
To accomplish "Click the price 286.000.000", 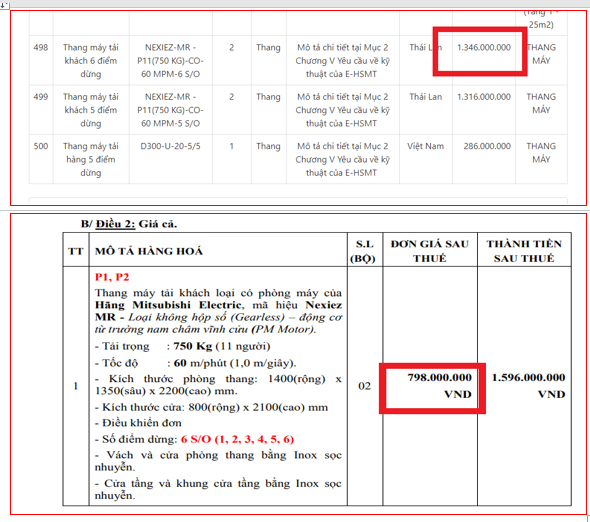I will tap(487, 146).
